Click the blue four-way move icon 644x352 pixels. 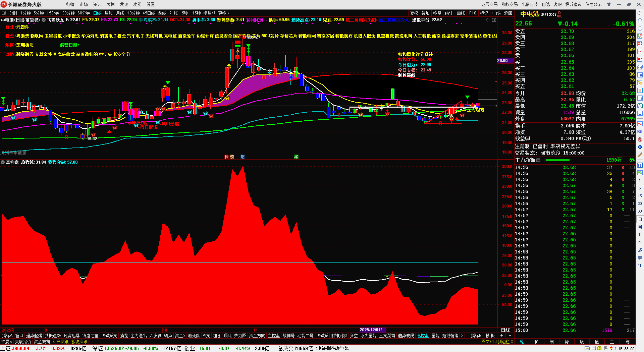pos(640,147)
